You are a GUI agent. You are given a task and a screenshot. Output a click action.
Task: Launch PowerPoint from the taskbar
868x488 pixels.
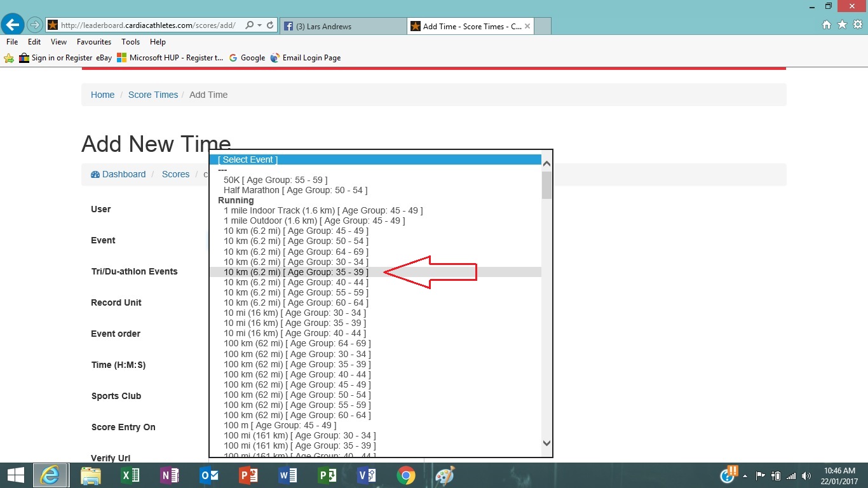(x=248, y=475)
